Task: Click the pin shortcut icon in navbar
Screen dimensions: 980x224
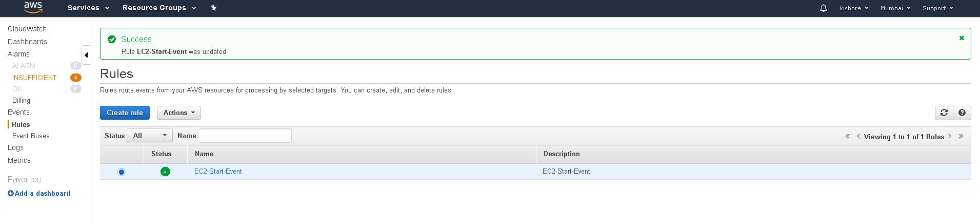Action: coord(214,8)
